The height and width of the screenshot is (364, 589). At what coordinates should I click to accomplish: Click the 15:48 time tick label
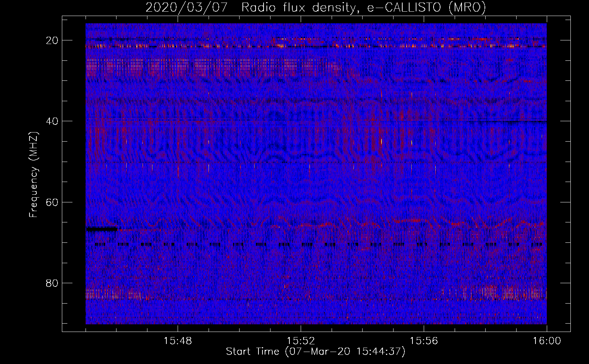178,341
